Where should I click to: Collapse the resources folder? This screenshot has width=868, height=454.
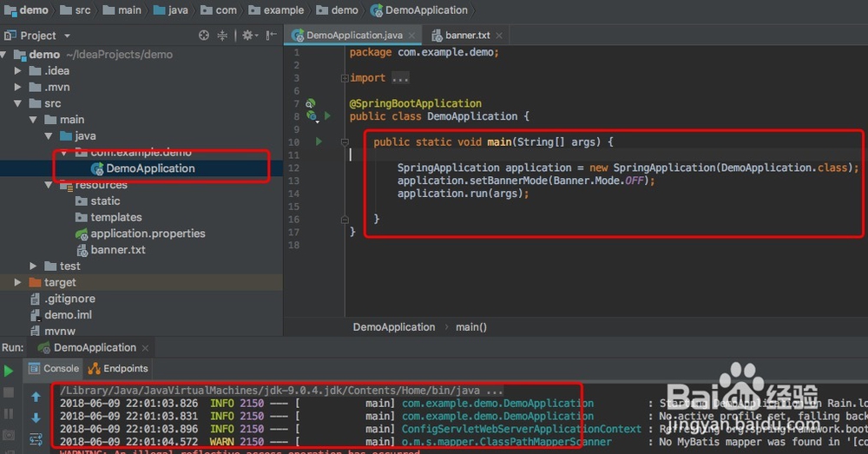pos(49,185)
